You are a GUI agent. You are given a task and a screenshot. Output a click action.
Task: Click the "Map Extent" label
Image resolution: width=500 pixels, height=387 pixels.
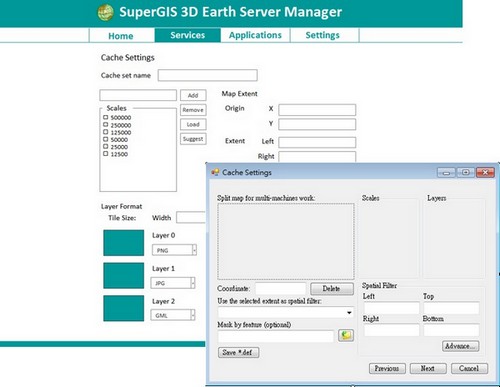(x=239, y=94)
